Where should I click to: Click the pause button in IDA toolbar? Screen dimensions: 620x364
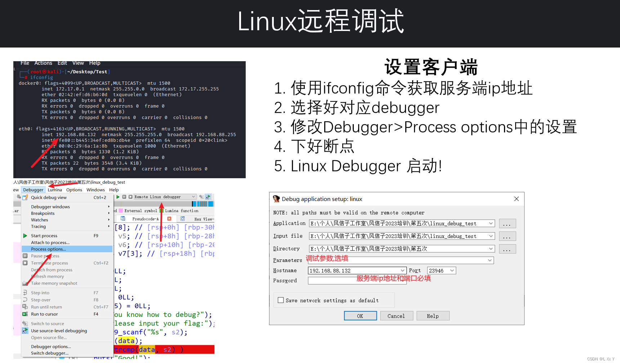(x=124, y=197)
